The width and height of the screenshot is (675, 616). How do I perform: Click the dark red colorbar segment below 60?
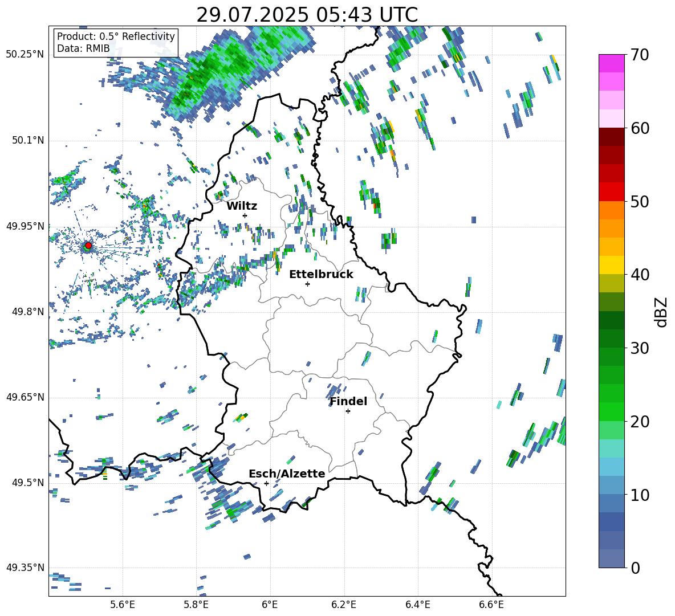click(x=611, y=137)
